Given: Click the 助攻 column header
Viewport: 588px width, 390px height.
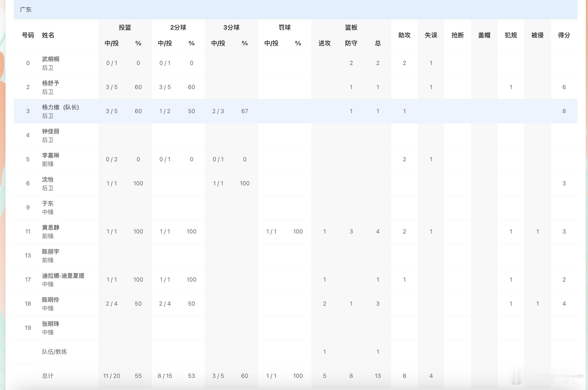Looking at the screenshot, I should 404,35.
